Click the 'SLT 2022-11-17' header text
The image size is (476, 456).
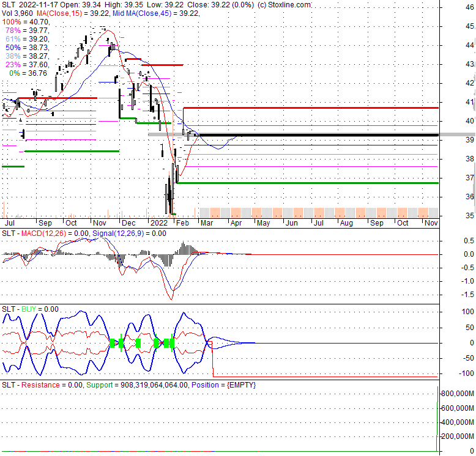click(30, 5)
